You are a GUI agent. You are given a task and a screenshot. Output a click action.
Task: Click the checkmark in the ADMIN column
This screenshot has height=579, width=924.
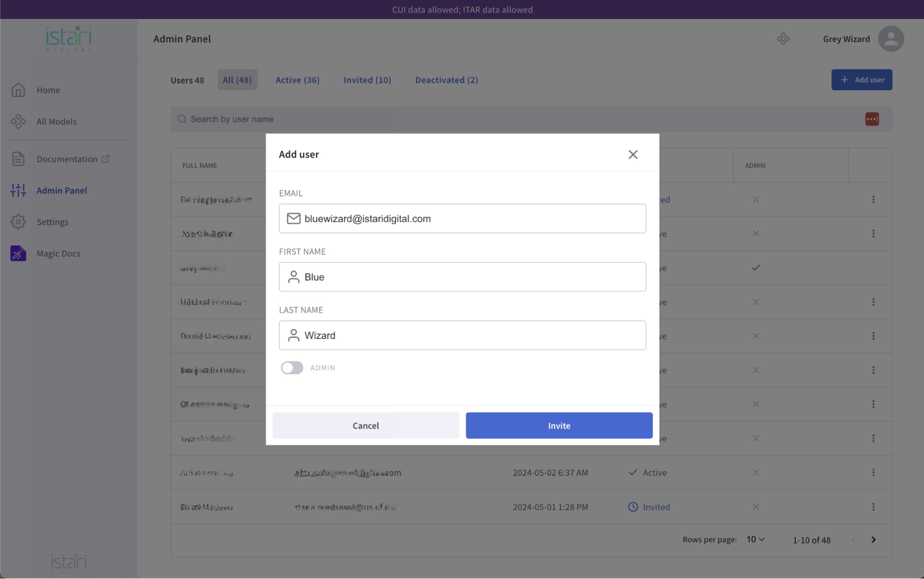(x=756, y=267)
